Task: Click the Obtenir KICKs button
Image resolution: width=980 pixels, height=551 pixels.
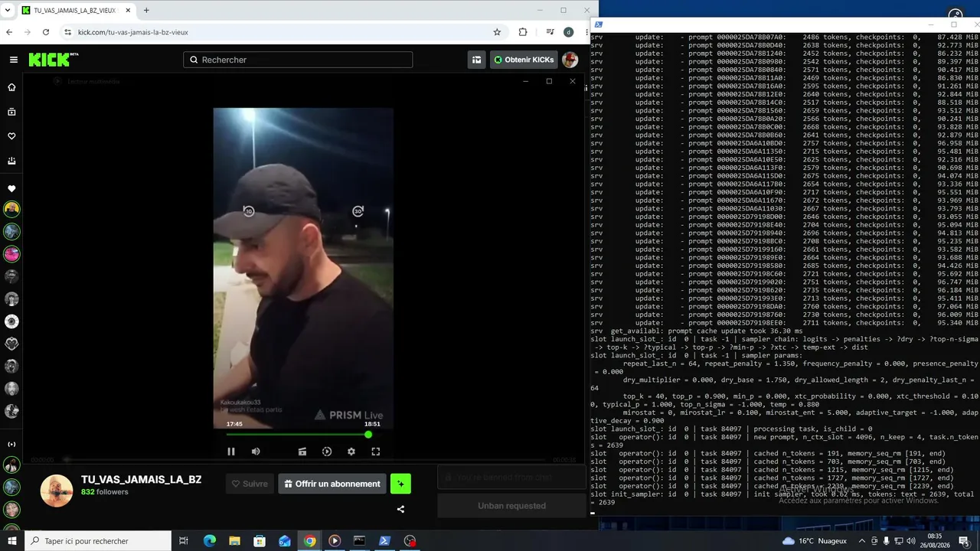Action: point(524,60)
